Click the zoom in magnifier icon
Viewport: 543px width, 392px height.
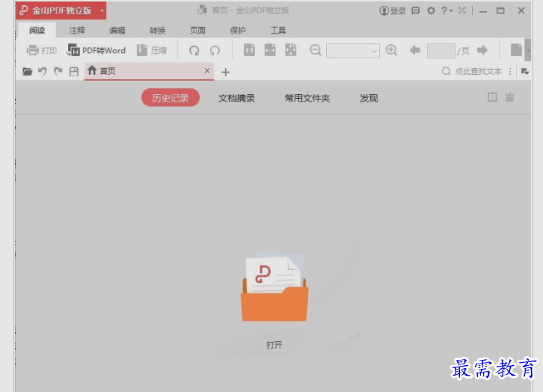click(x=391, y=50)
